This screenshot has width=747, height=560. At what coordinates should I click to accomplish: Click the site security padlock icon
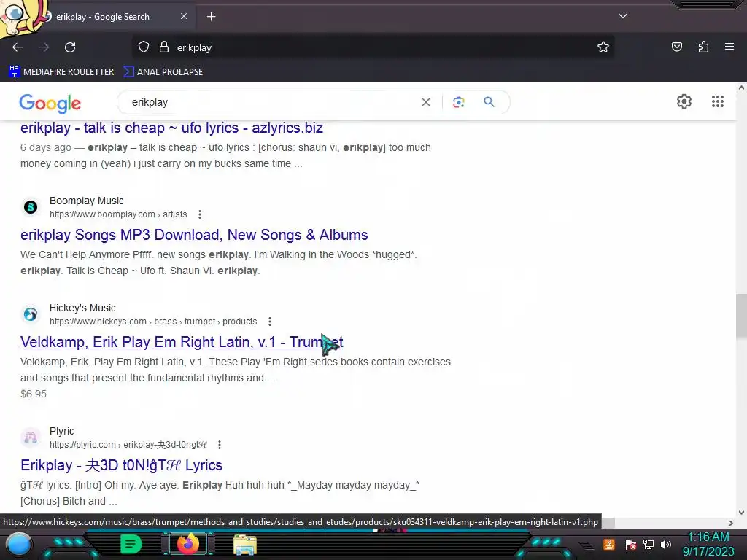point(164,47)
